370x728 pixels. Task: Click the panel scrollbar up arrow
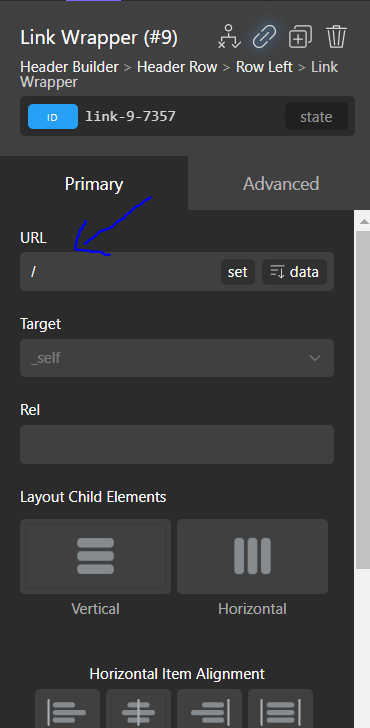pyautogui.click(x=363, y=221)
